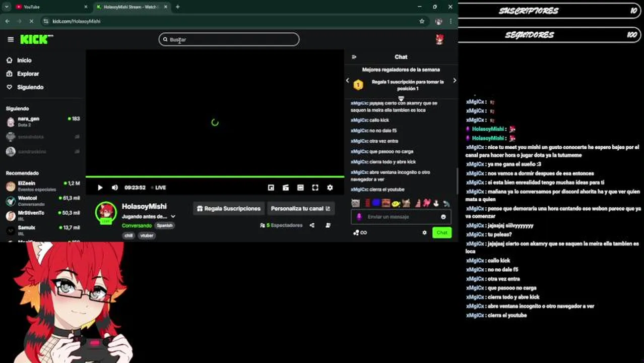The width and height of the screenshot is (644, 363).
Task: Open the Chrome three-dot menu
Action: pos(450,21)
